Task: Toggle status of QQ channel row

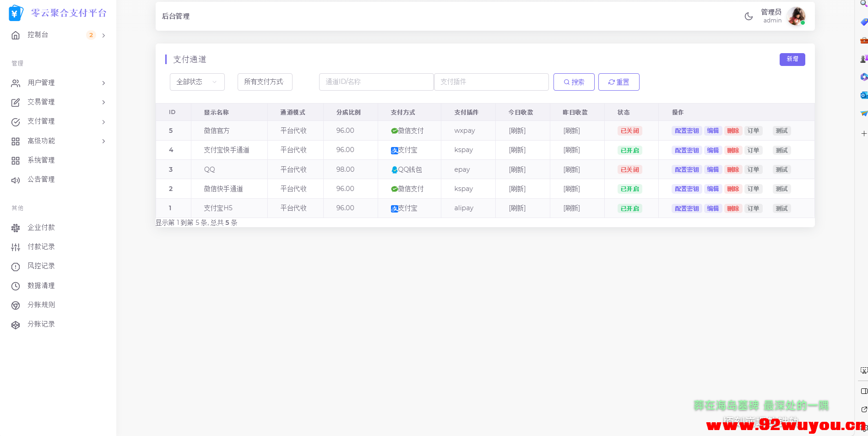Action: [629, 169]
